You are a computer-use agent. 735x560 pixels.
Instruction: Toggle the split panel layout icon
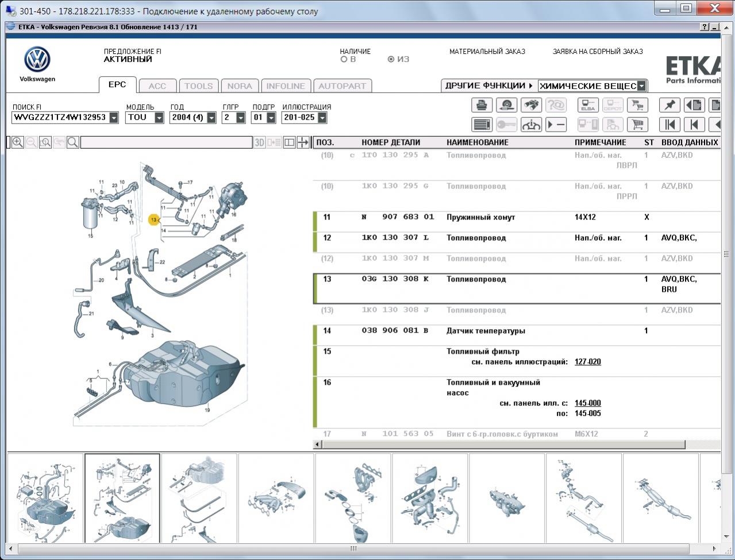[289, 142]
